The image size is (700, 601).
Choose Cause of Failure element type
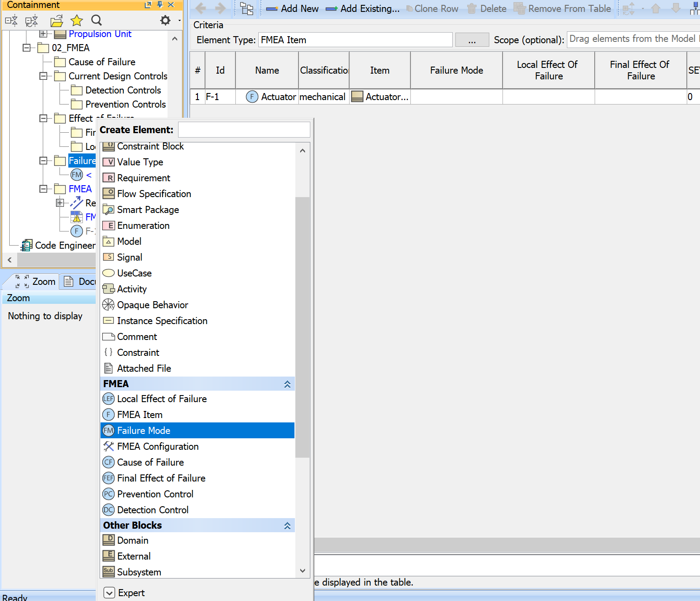pyautogui.click(x=197, y=462)
